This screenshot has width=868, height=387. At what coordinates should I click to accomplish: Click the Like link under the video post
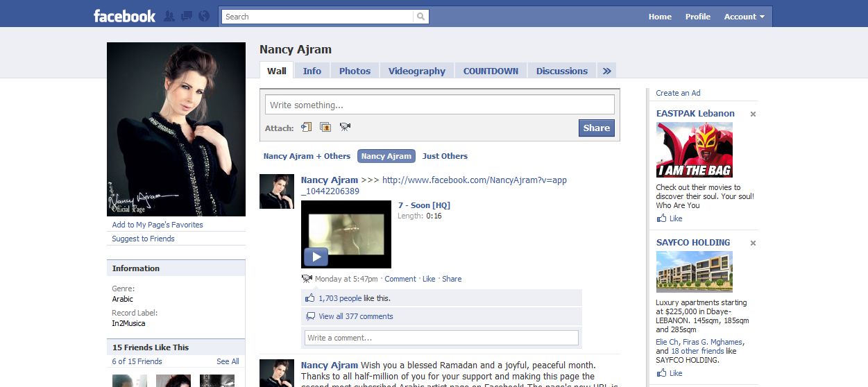coord(429,279)
